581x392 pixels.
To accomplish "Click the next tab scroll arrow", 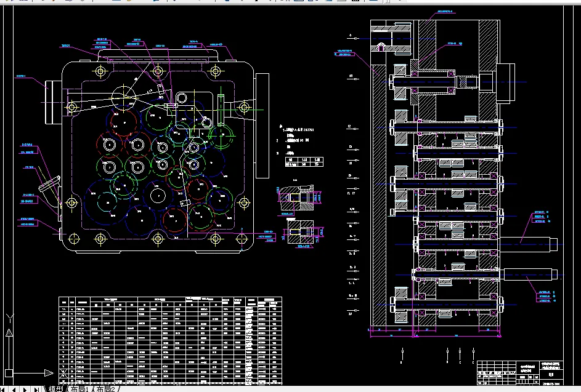I will 25,390.
